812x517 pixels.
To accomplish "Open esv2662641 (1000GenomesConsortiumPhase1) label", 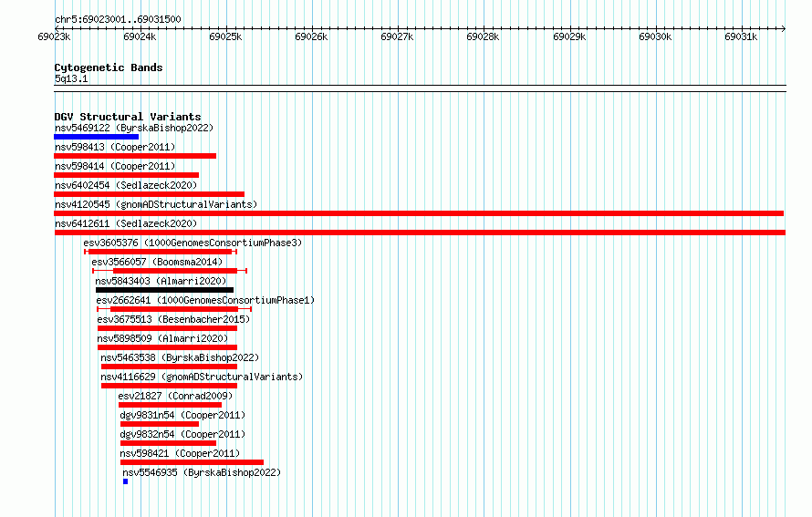I will tap(205, 300).
